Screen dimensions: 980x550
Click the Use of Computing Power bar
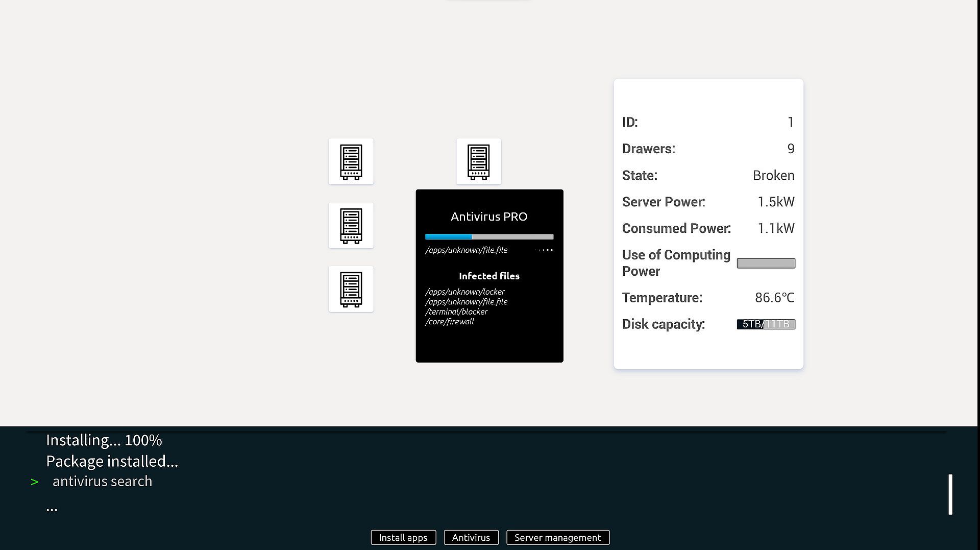766,264
